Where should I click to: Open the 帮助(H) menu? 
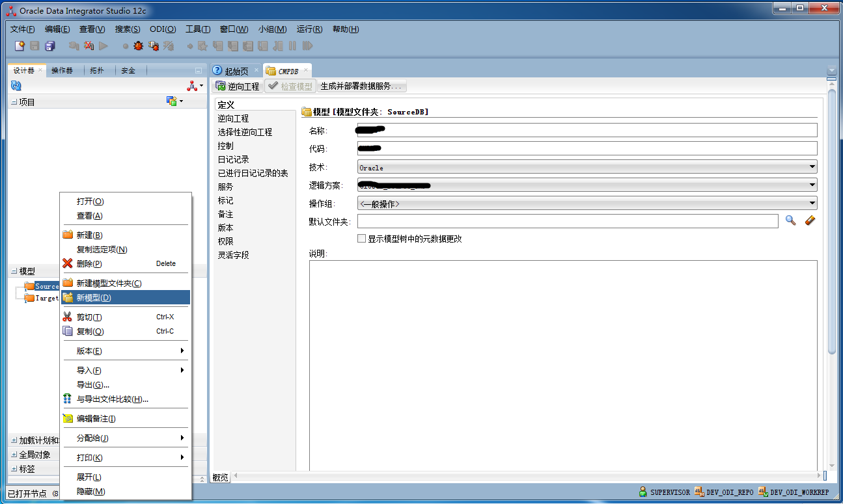346,29
